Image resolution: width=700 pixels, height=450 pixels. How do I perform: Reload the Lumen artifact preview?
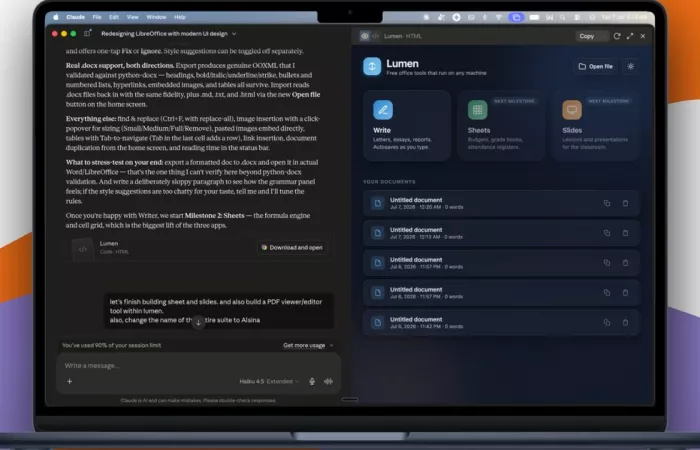point(617,36)
